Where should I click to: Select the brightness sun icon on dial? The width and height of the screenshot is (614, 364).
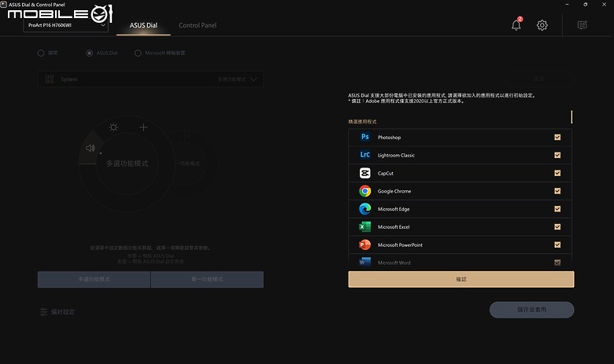(113, 127)
